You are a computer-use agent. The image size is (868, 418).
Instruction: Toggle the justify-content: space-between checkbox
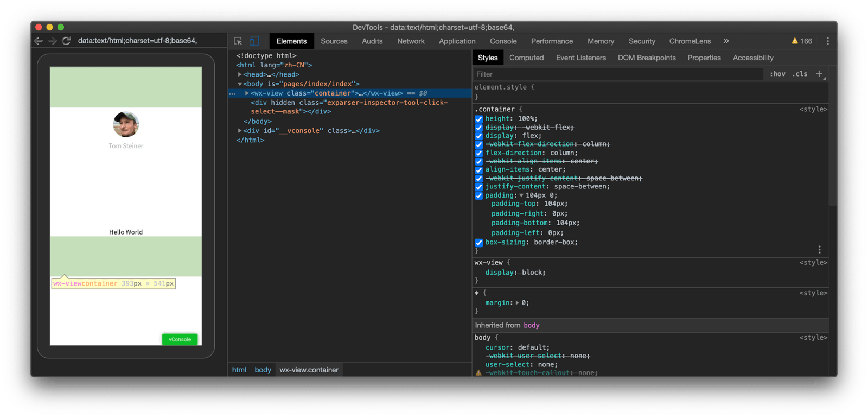tap(479, 187)
